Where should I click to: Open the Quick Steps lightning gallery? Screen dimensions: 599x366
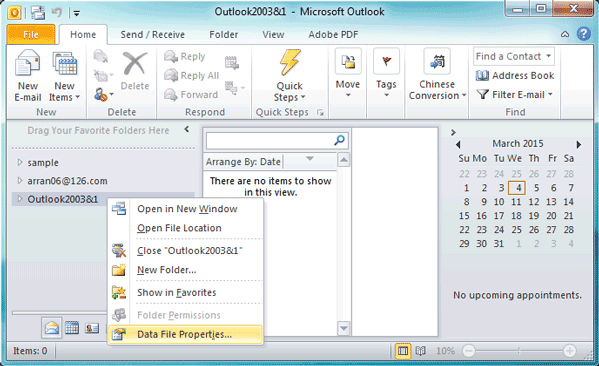tap(289, 76)
